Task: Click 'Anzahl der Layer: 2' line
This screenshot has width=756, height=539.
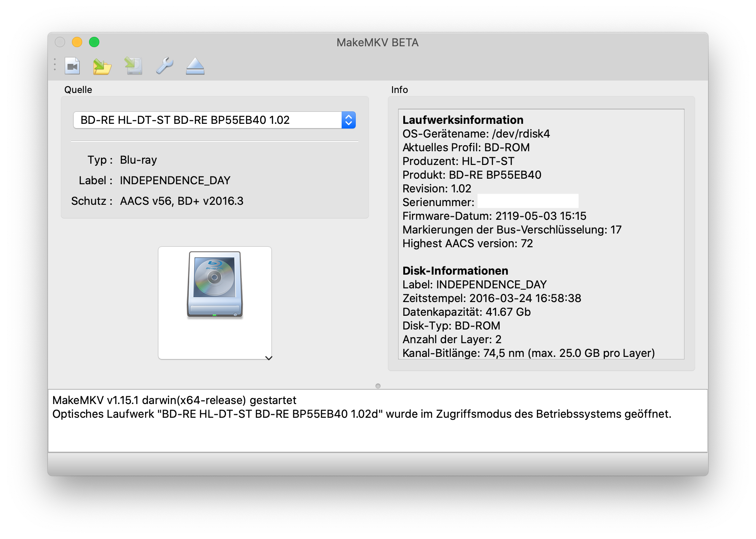Action: click(452, 339)
